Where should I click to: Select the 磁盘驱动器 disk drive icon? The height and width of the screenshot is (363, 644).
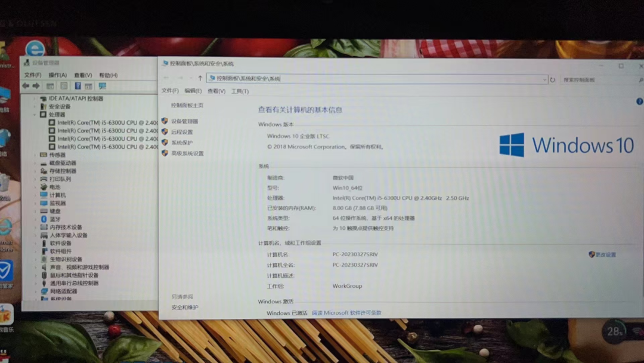(x=44, y=163)
